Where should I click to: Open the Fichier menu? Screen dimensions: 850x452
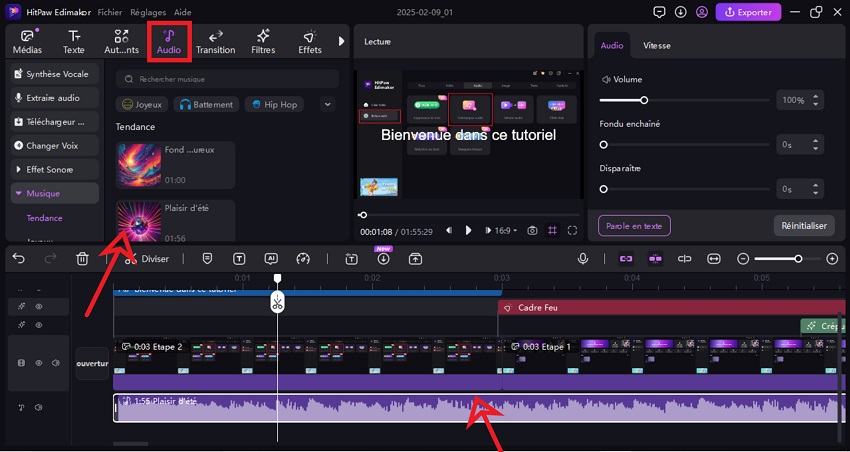coord(110,12)
